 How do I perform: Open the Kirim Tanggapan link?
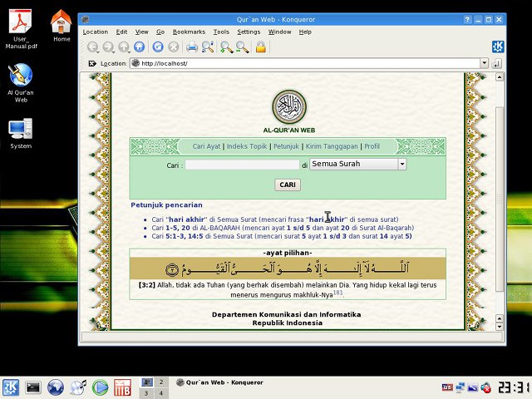[332, 146]
